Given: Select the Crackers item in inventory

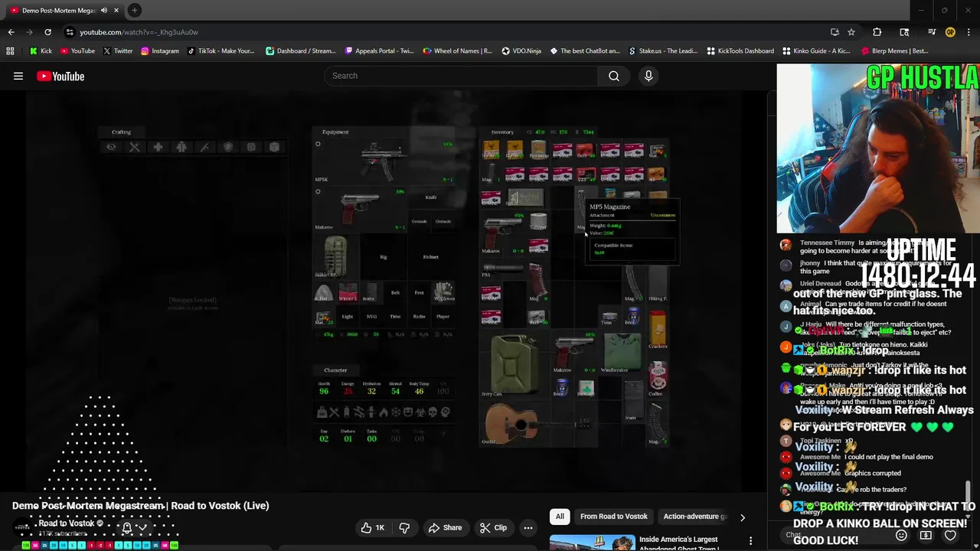Looking at the screenshot, I should click(658, 329).
